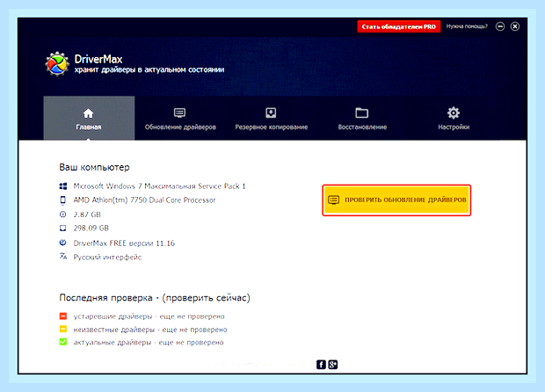
Task: Click актуальные драйверы - еще не проверено
Action: coord(149,342)
